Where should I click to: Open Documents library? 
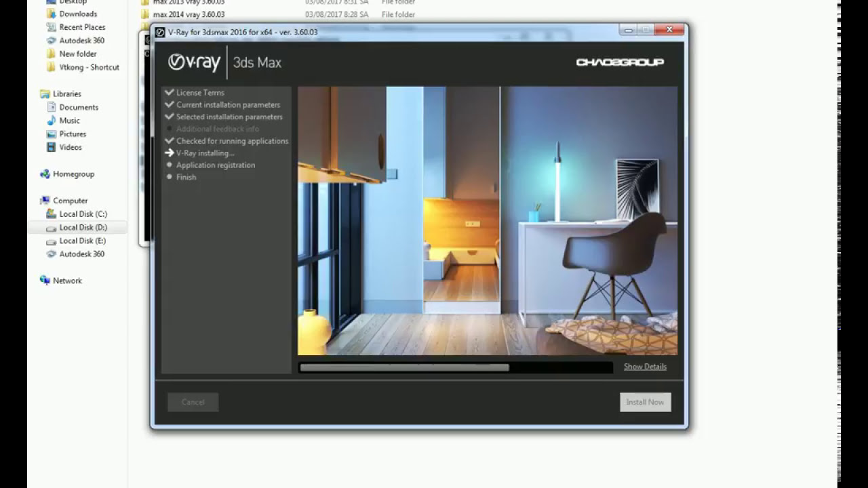point(79,107)
